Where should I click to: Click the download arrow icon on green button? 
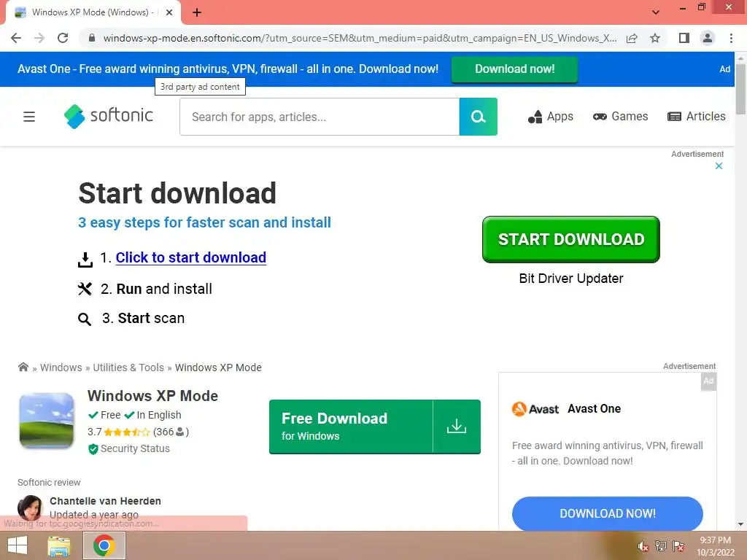pos(457,426)
